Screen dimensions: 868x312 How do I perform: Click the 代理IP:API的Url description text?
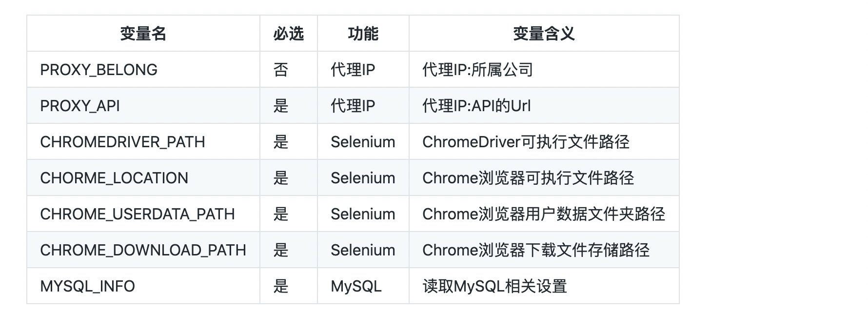pyautogui.click(x=476, y=106)
